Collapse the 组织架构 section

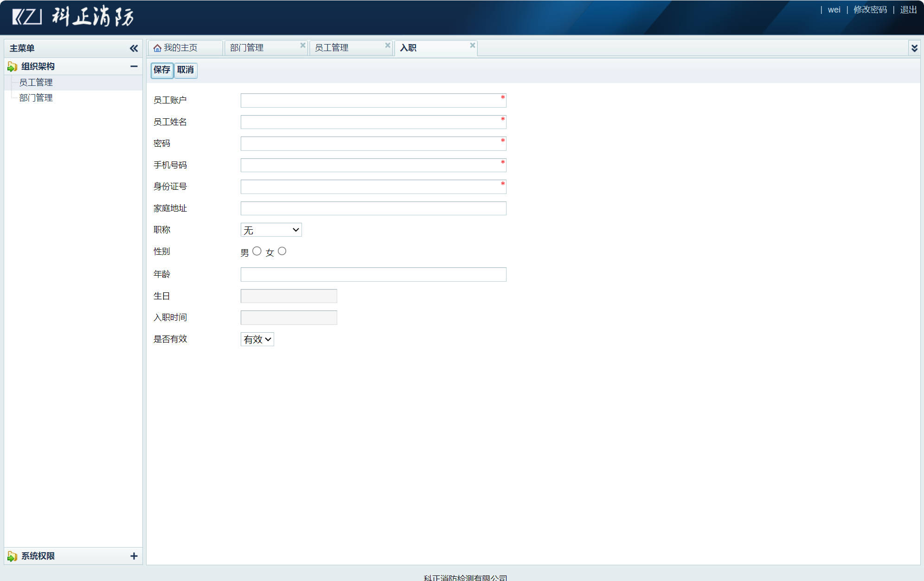[134, 66]
